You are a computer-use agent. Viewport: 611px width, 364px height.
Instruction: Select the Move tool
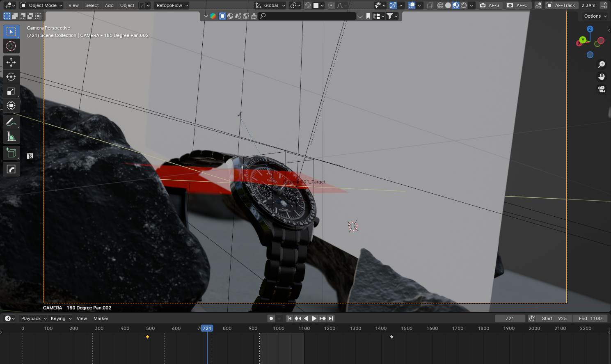11,62
